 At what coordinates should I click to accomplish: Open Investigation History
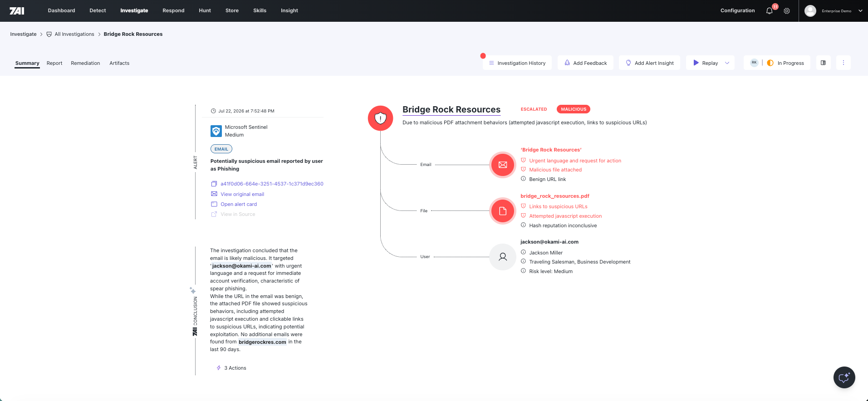point(517,63)
